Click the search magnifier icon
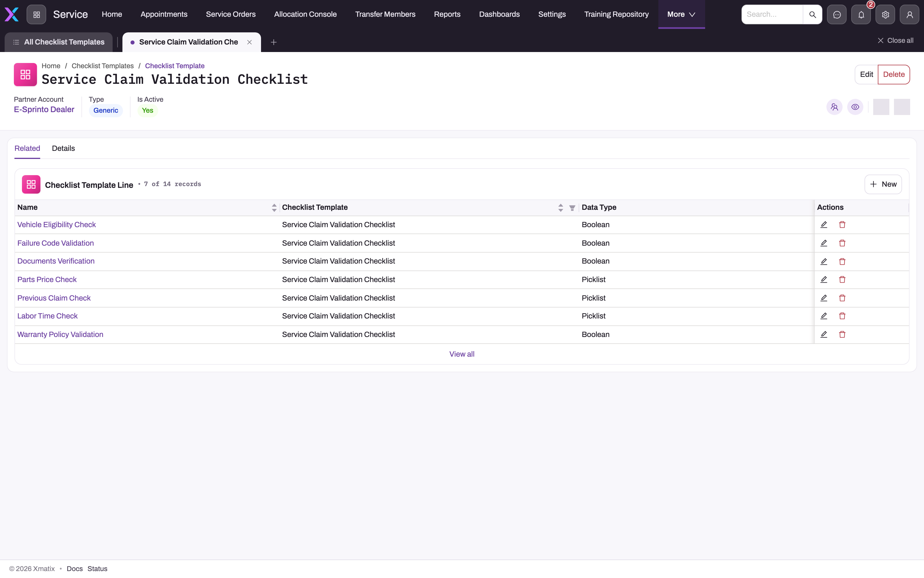This screenshot has width=924, height=578. point(813,14)
